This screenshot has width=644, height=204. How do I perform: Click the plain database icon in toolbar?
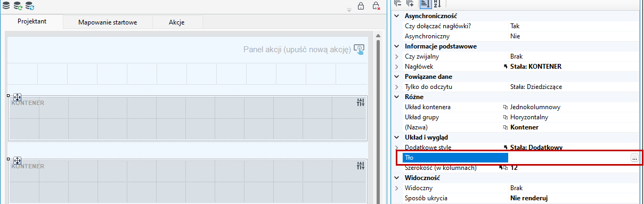point(6,6)
